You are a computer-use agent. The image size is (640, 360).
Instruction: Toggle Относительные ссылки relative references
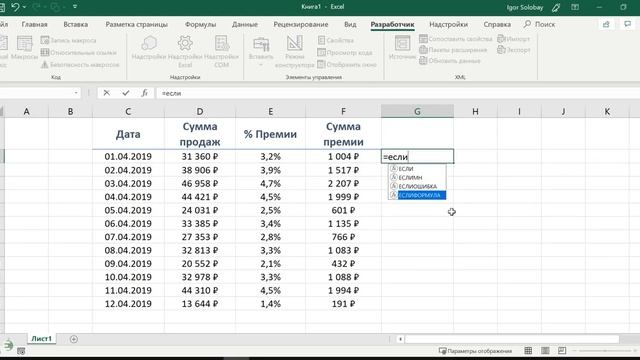[79, 52]
